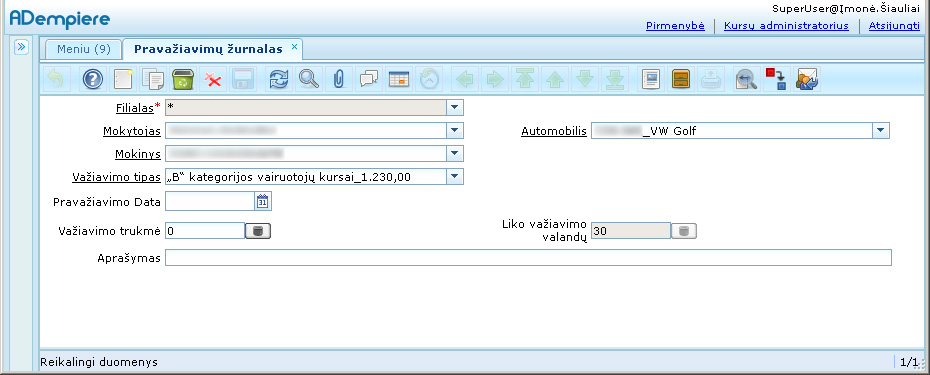The width and height of the screenshot is (930, 375).
Task: Click the Kursų administratorius link
Action: [786, 26]
